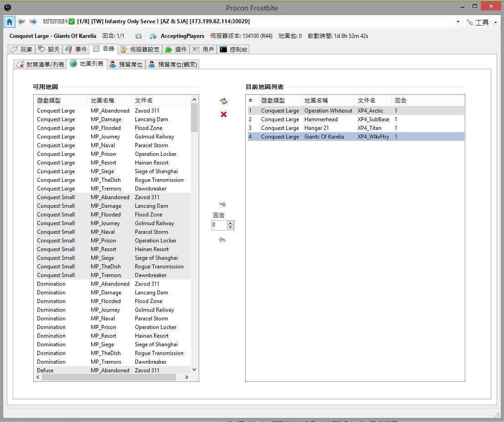Select Conquest Small Rogue Transmission row
This screenshot has width=504, height=422.
pyautogui.click(x=113, y=267)
